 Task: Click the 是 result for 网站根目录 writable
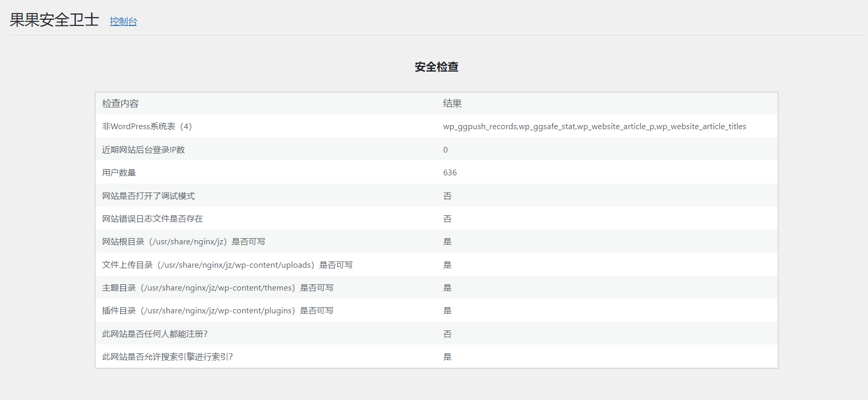(x=447, y=242)
